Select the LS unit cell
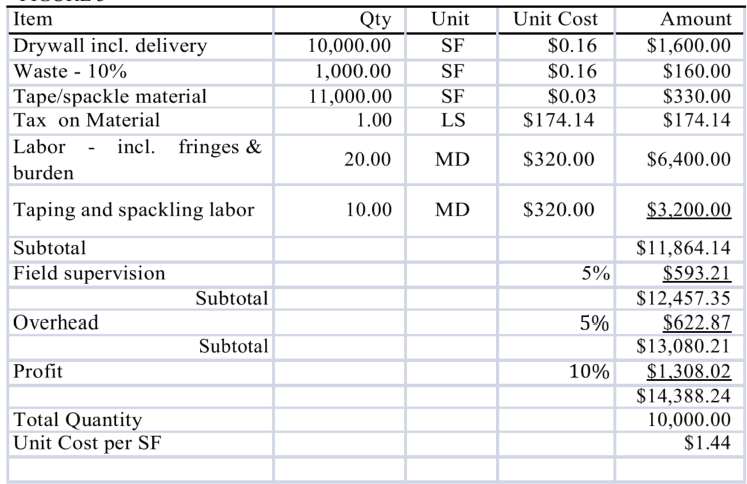Screen dimensions: 747x484 coord(447,121)
